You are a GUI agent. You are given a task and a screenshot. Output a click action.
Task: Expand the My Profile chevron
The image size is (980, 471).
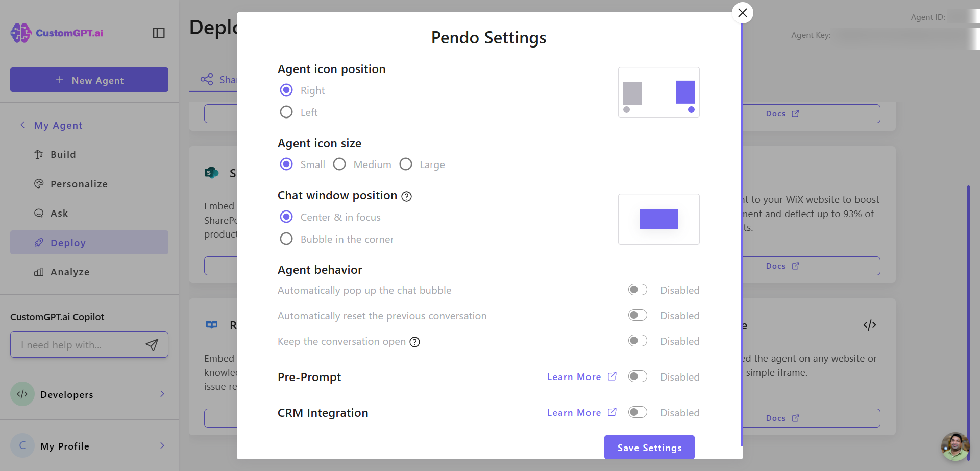click(x=162, y=445)
